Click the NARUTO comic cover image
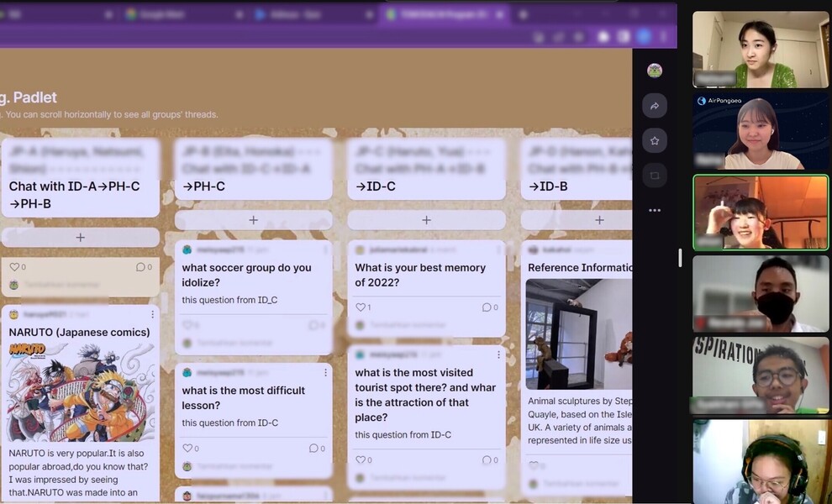The width and height of the screenshot is (832, 504). 81,391
